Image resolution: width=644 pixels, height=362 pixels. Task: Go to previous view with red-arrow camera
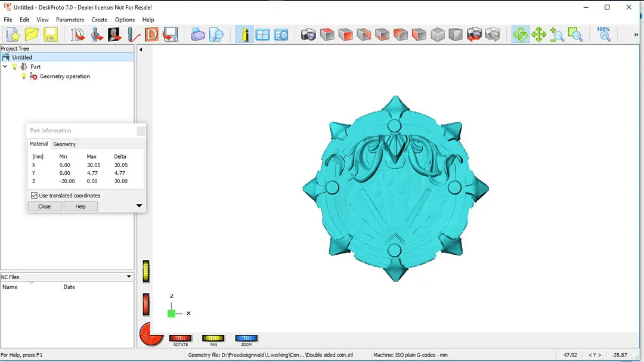(x=474, y=35)
